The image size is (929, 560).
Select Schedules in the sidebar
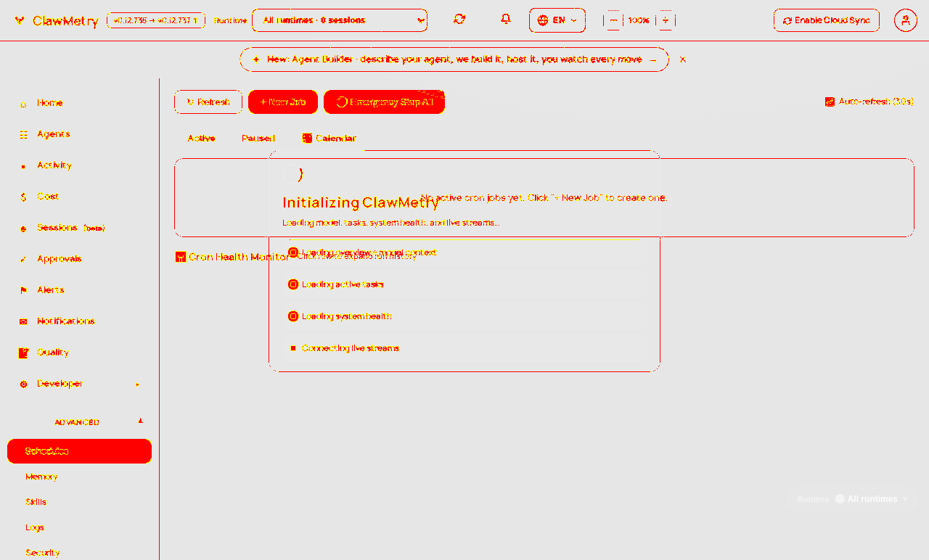(x=80, y=451)
